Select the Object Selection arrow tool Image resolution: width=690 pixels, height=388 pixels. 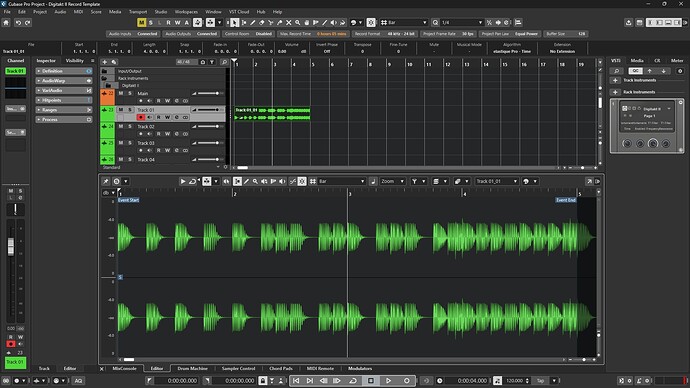pyautogui.click(x=235, y=22)
